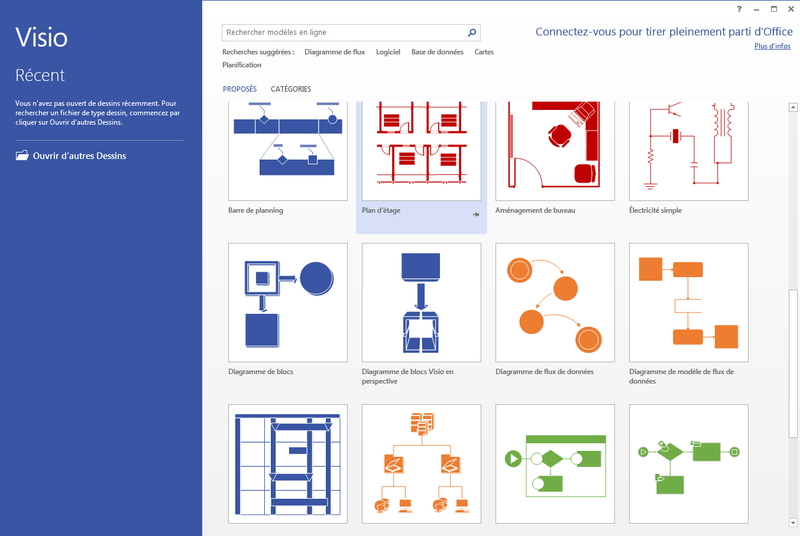This screenshot has width=800, height=536.
Task: Choose the Diagramme de flux de données thumbnail
Action: (x=555, y=302)
